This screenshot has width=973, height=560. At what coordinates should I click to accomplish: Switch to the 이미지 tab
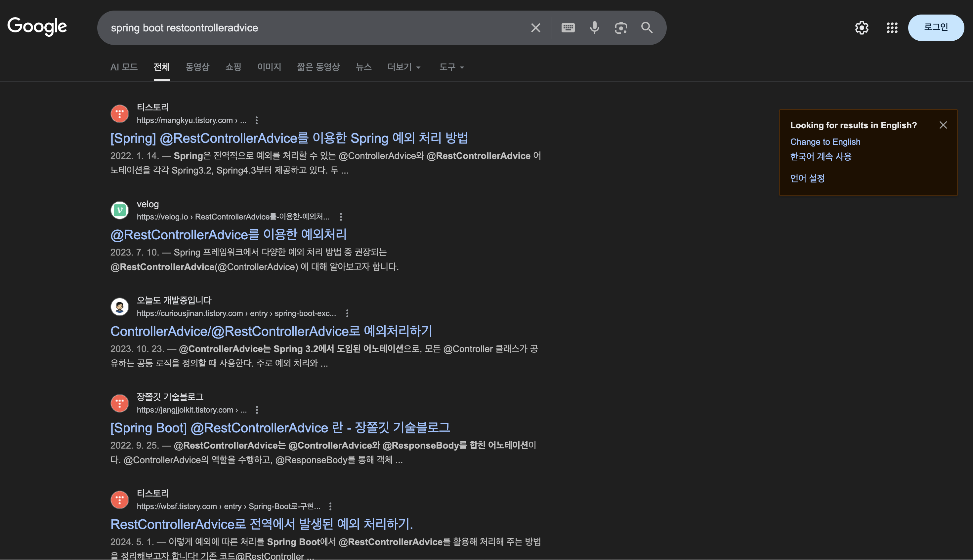tap(269, 67)
